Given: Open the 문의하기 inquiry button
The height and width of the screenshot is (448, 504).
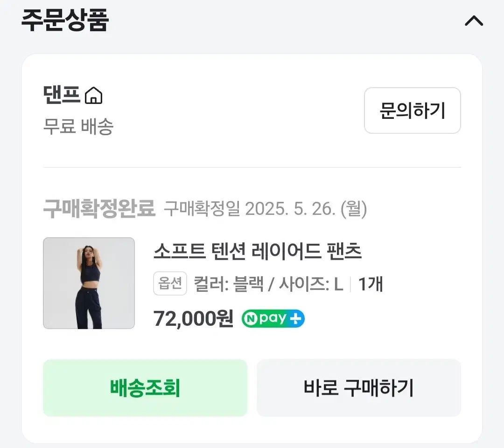Looking at the screenshot, I should 412,110.
